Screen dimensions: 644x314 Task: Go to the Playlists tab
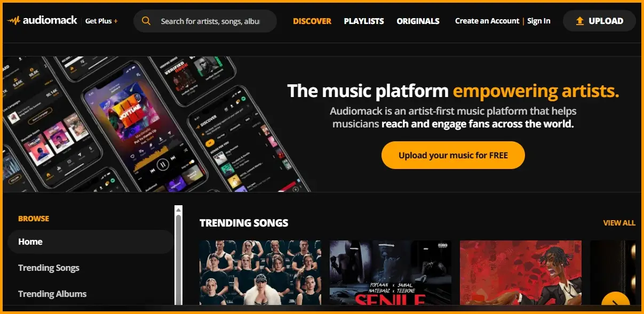[x=364, y=21]
